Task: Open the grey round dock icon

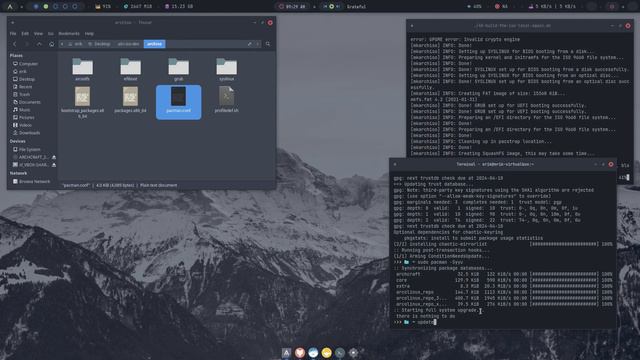Action: click(340, 353)
